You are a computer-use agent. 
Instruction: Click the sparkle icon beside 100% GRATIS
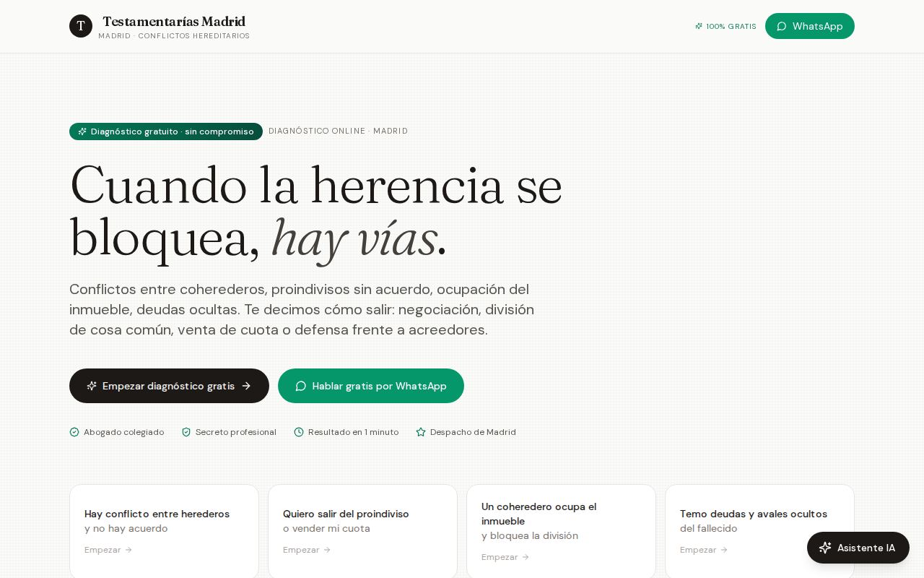pyautogui.click(x=699, y=26)
